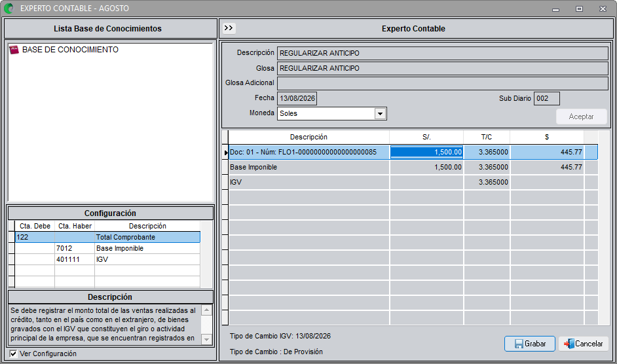
Task: Click the 445.77 $ cell in Doc row
Action: [x=547, y=152]
